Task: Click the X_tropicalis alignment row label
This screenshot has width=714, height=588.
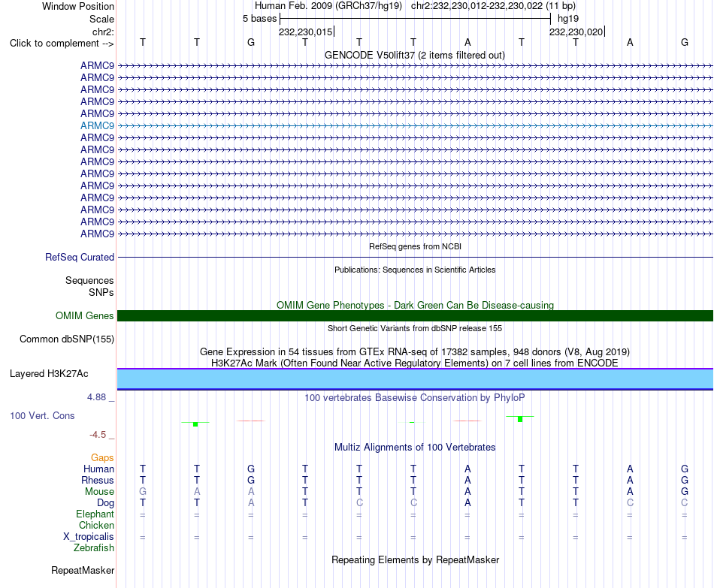Action: 89,537
